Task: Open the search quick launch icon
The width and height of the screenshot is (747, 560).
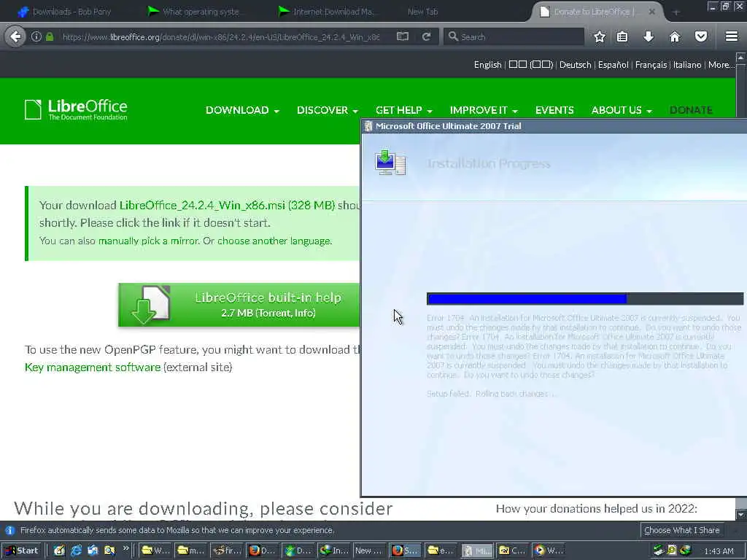Action: pyautogui.click(x=109, y=551)
